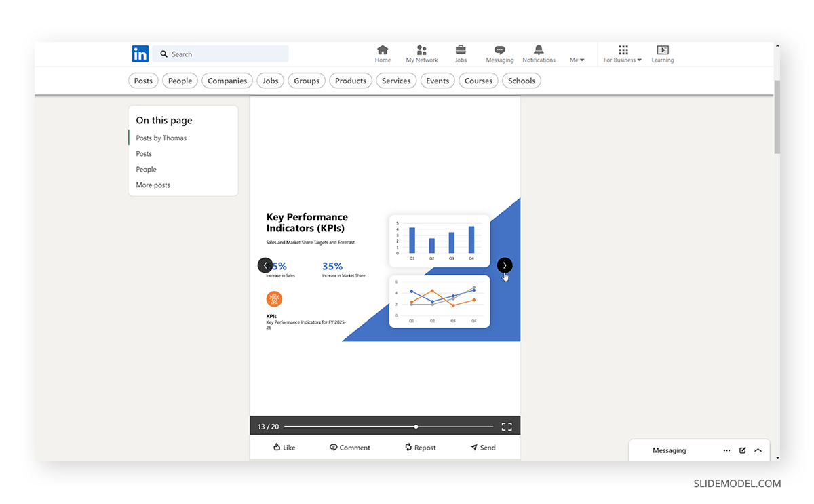Open the LinkedIn logo home link
814x504 pixels.
[x=140, y=54]
